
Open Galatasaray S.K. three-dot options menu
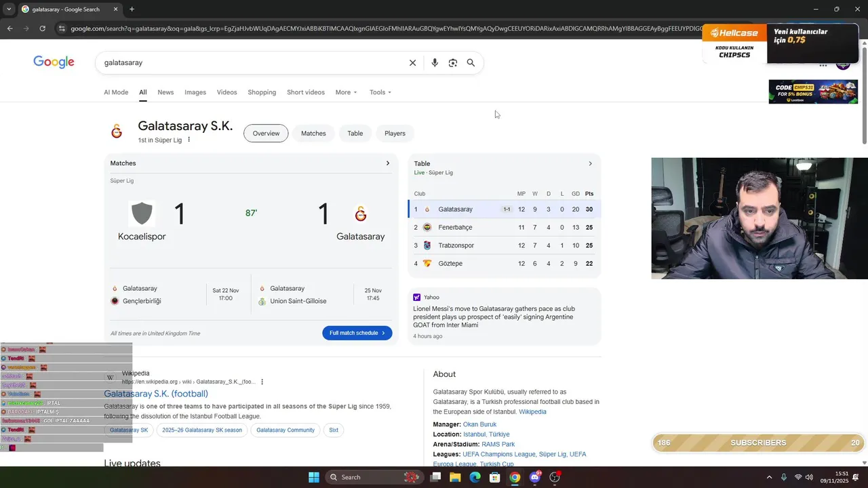click(189, 140)
